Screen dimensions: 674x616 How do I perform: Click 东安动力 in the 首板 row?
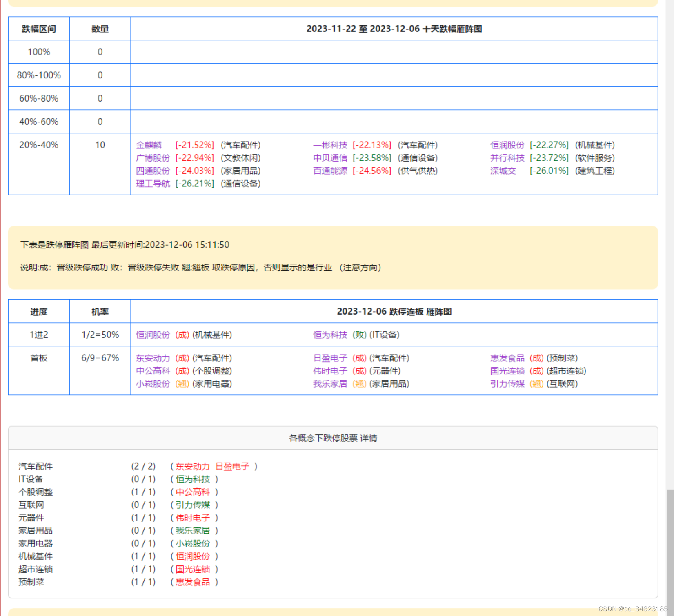(x=153, y=358)
